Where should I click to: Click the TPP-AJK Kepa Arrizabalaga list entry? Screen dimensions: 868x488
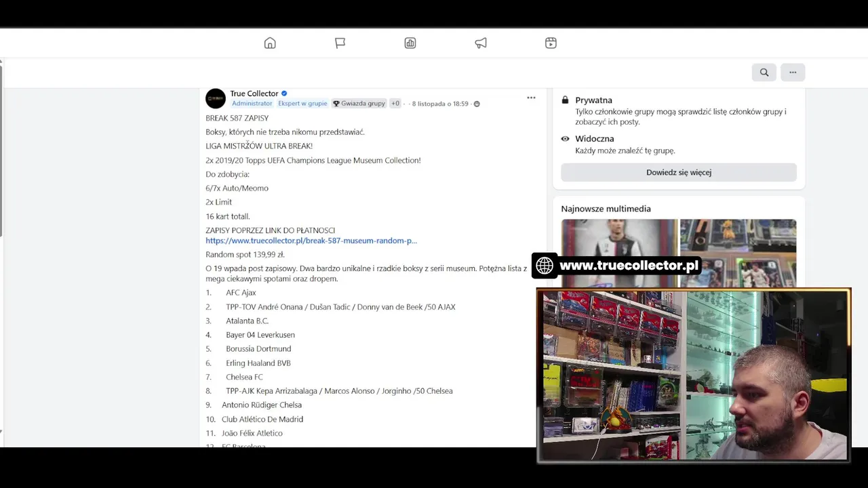[339, 391]
